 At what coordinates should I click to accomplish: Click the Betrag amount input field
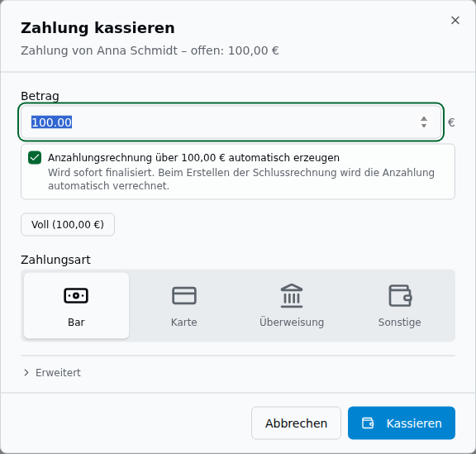pyautogui.click(x=231, y=122)
